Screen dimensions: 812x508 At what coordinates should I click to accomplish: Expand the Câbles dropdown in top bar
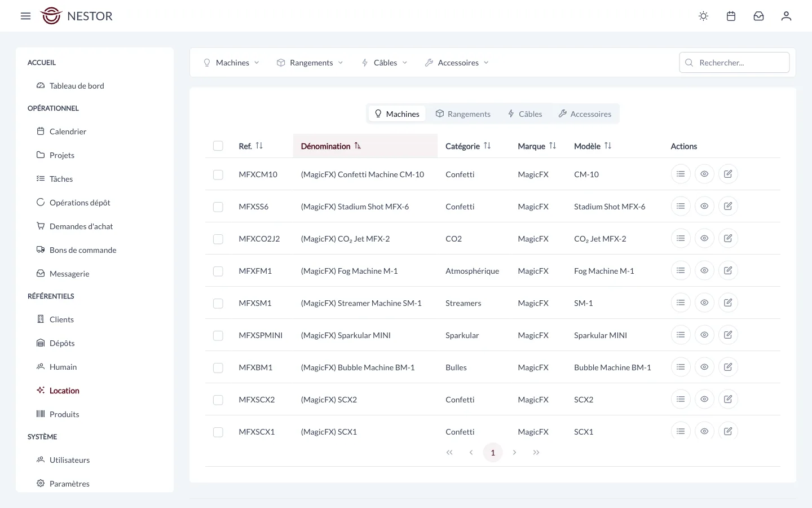(385, 63)
